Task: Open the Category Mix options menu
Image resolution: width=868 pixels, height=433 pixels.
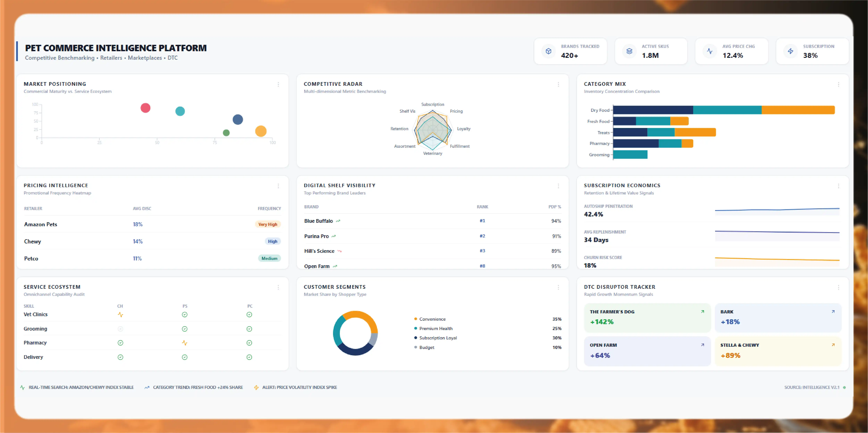Action: (839, 84)
